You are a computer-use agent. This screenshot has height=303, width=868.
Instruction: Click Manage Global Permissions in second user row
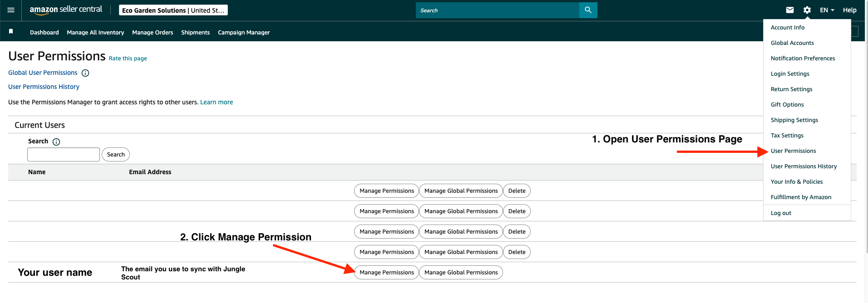tap(461, 211)
